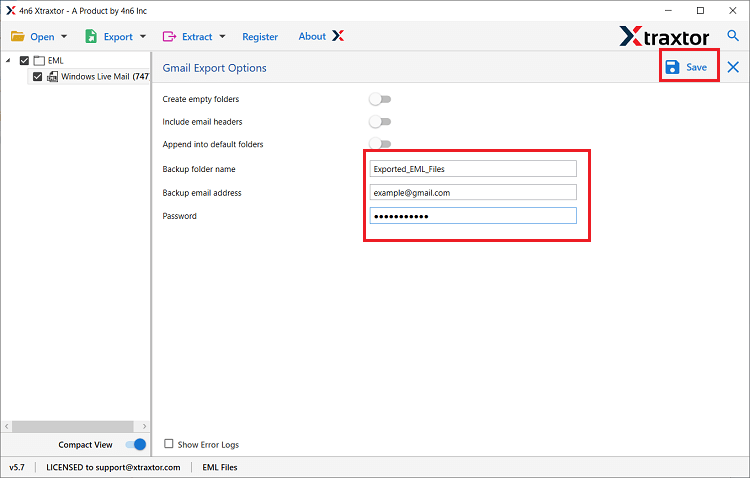750x478 pixels.
Task: Click the green Export file icon
Action: (x=91, y=36)
